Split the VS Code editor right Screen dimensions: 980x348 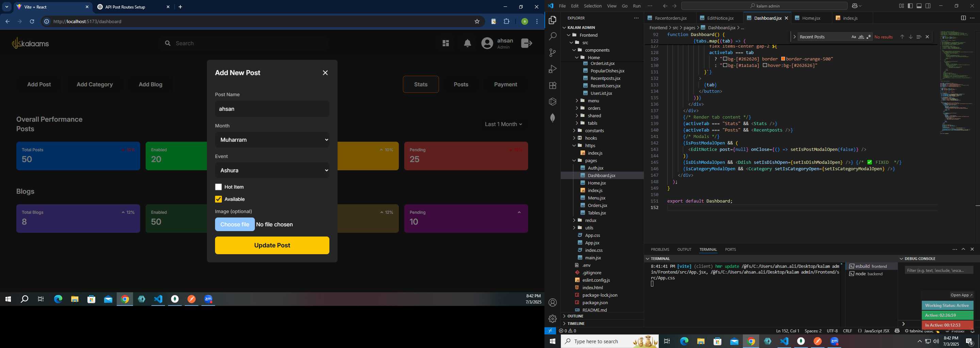coord(963,18)
